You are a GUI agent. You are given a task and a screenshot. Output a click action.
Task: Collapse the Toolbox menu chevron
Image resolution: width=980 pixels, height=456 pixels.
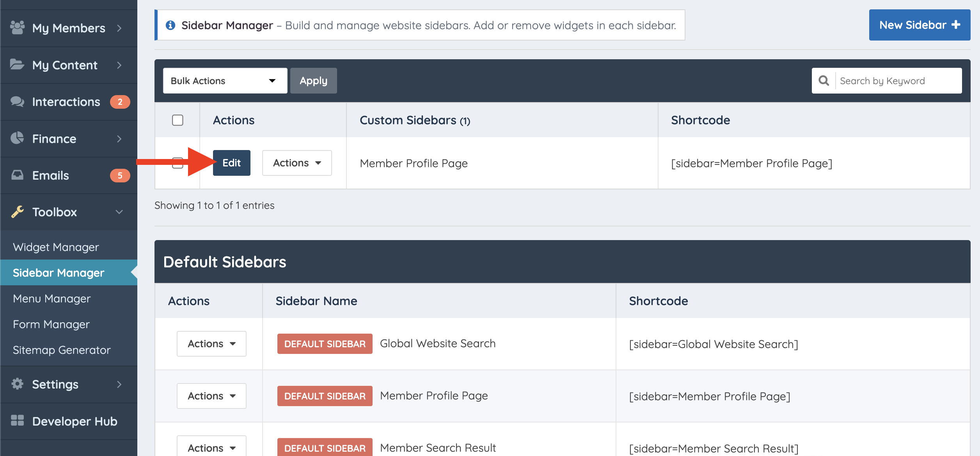(119, 212)
